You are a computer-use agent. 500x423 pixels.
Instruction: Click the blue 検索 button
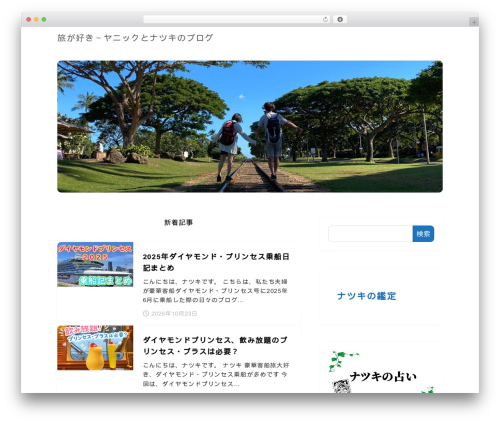[x=423, y=234]
